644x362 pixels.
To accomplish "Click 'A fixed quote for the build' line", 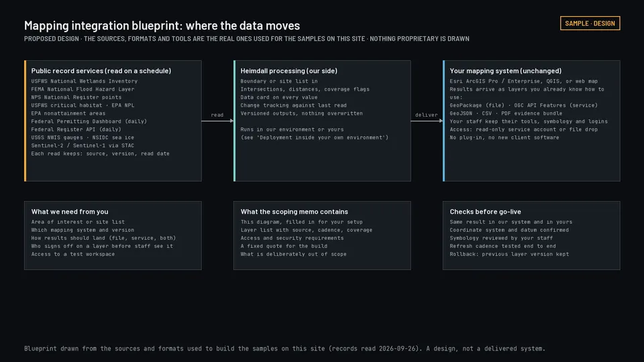I will click(x=284, y=246).
